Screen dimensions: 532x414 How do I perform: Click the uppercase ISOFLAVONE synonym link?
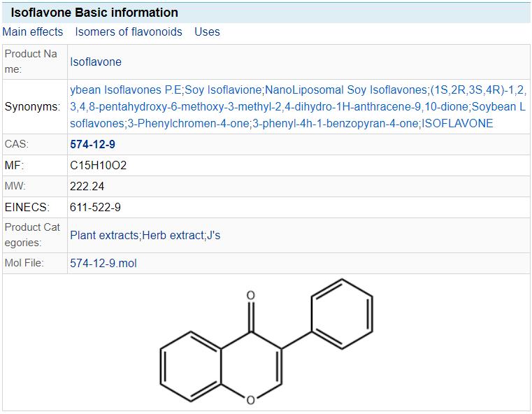tap(457, 123)
